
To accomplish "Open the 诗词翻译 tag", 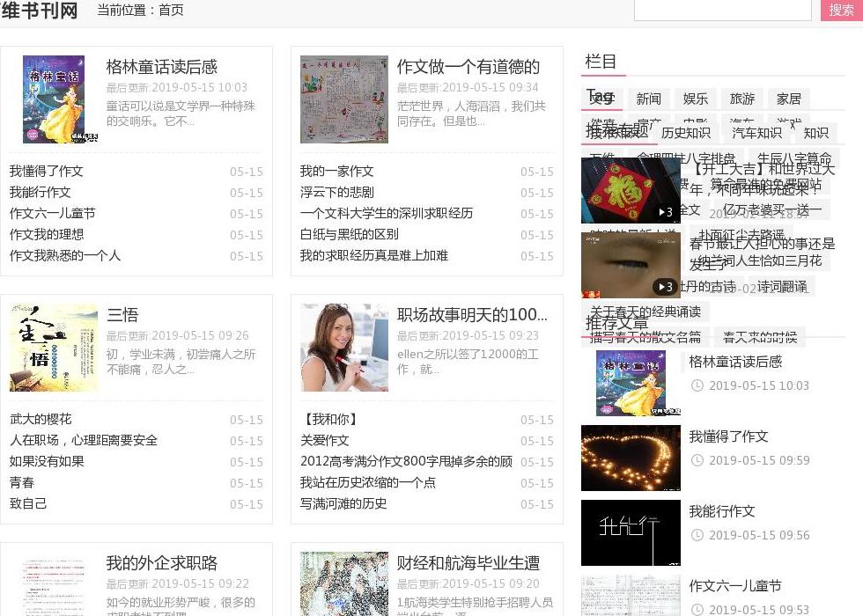I will 782,287.
